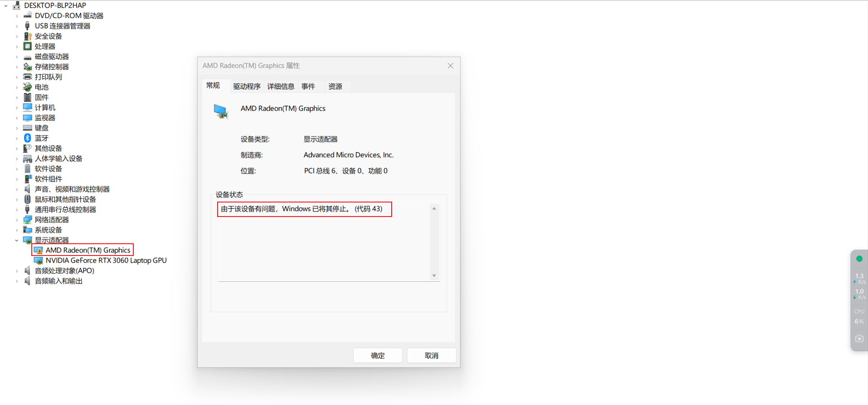This screenshot has height=405, width=868.
Task: Click the 通用串行总线控制器 icon
Action: (x=28, y=209)
